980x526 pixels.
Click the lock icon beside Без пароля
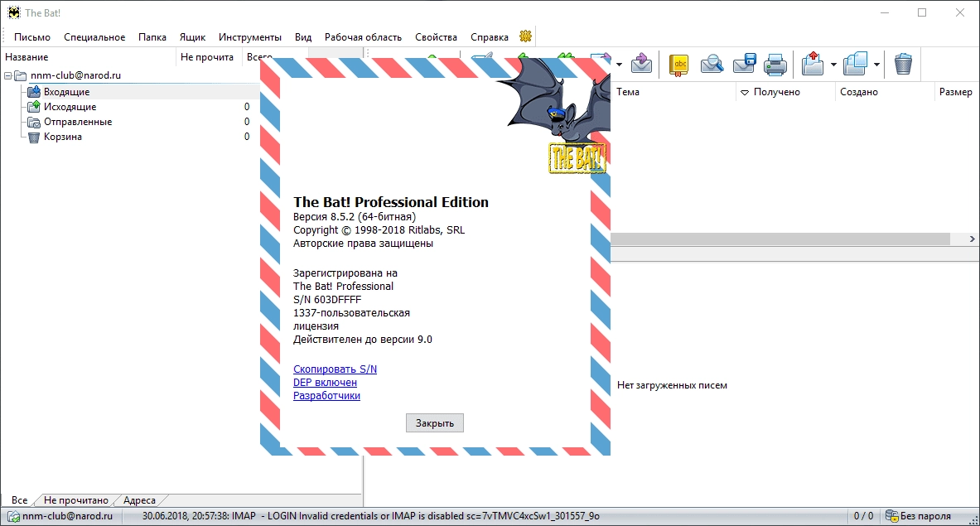click(x=892, y=516)
